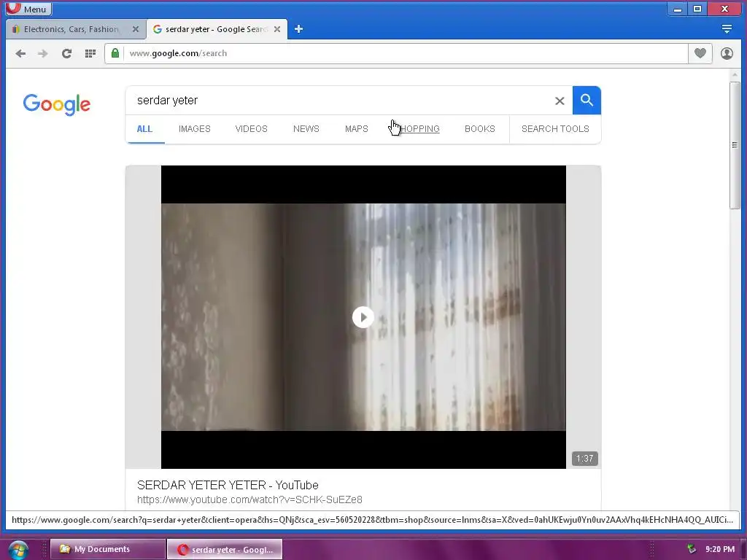The width and height of the screenshot is (747, 560).
Task: Minimize the Opera window
Action: tap(677, 9)
